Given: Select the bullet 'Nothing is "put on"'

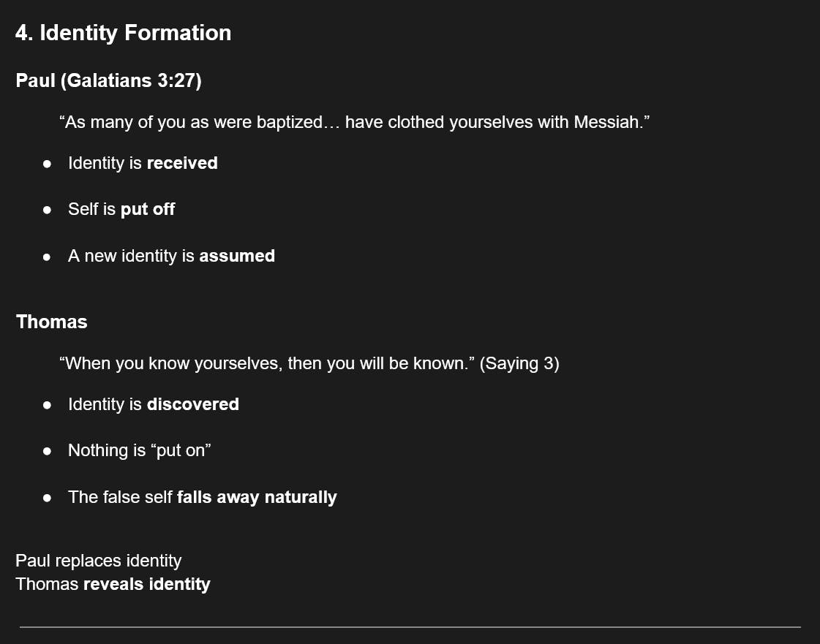Looking at the screenshot, I should click(140, 450).
